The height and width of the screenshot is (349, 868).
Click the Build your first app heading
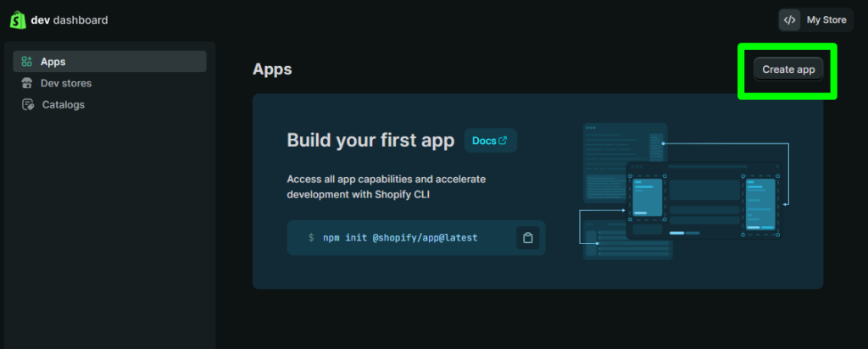click(x=370, y=141)
